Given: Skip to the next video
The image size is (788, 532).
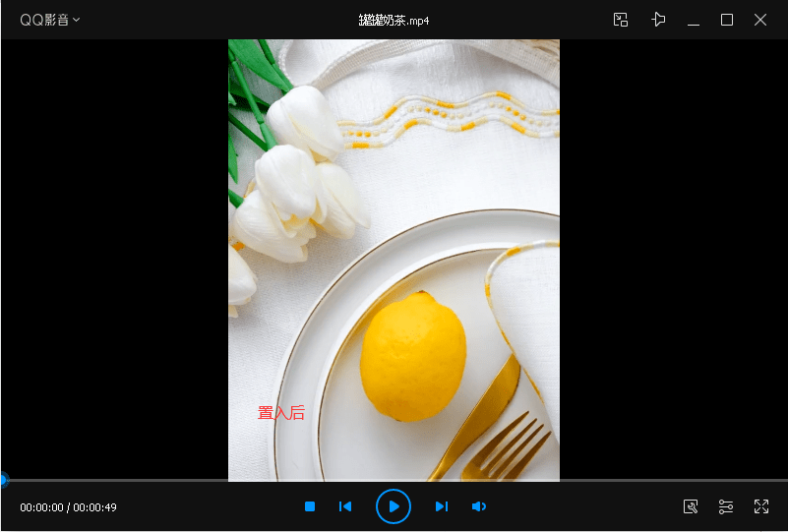Looking at the screenshot, I should [442, 506].
